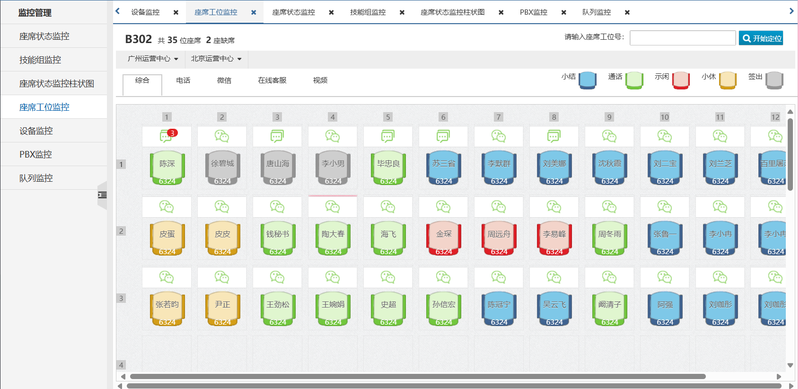
Task: Open 设备监控 in the sidebar
Action: point(54,131)
